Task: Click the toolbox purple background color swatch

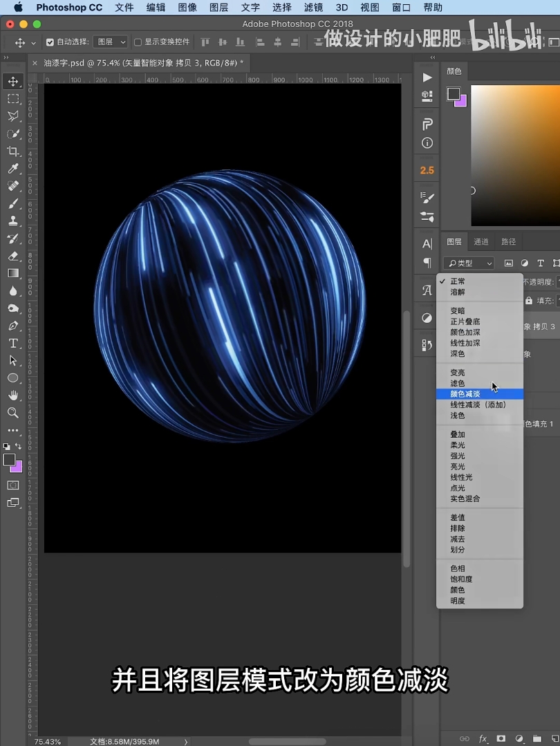Action: coord(17,467)
